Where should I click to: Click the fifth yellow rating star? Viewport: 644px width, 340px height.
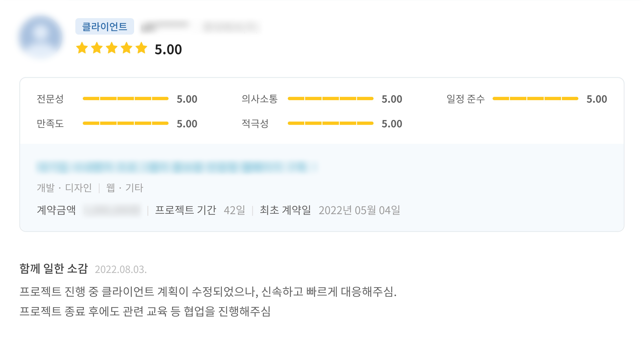click(141, 48)
